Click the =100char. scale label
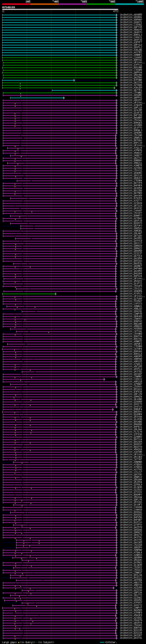 [111, 642]
